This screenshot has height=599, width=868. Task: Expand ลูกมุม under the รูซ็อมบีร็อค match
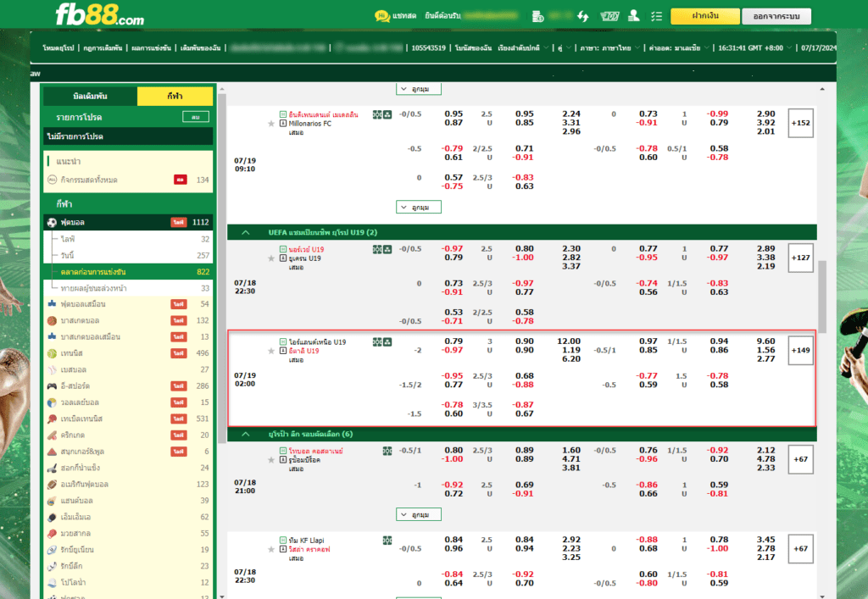pos(419,515)
